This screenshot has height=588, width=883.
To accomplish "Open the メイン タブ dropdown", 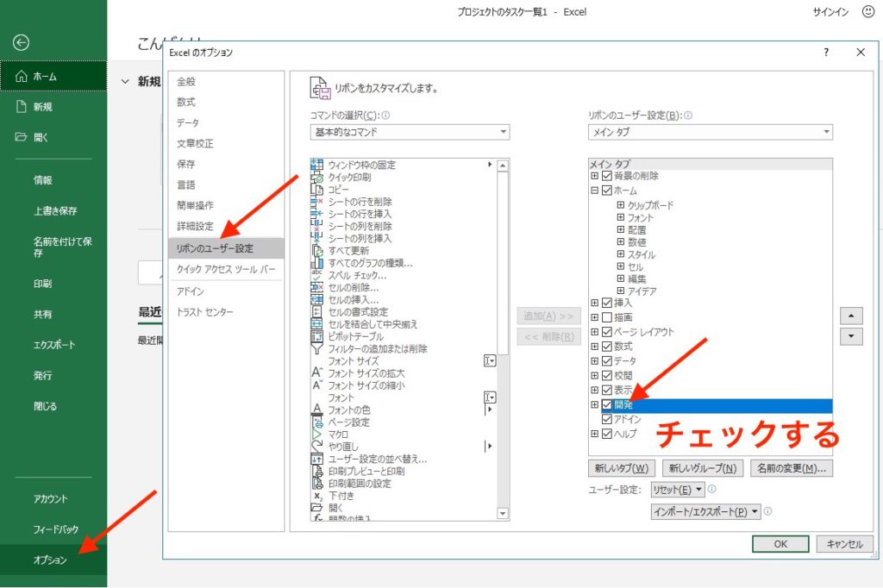I will click(711, 132).
